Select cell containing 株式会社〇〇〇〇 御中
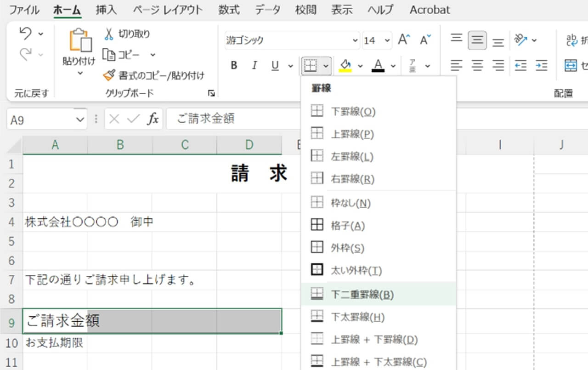 [55, 222]
